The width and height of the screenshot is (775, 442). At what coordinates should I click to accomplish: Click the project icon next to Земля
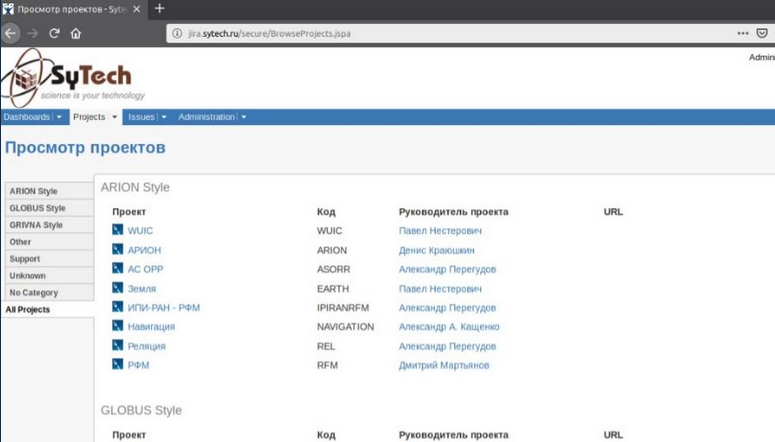(x=117, y=289)
